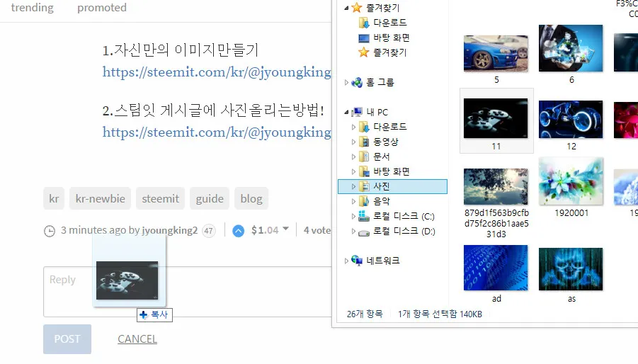Select the guide tag
Viewport: 638px width, 364px height.
(x=210, y=198)
